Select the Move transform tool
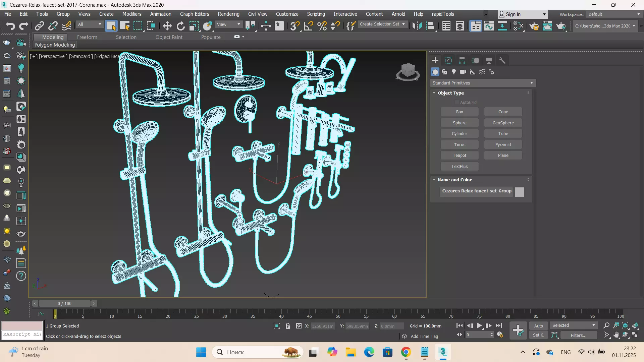 point(167,26)
